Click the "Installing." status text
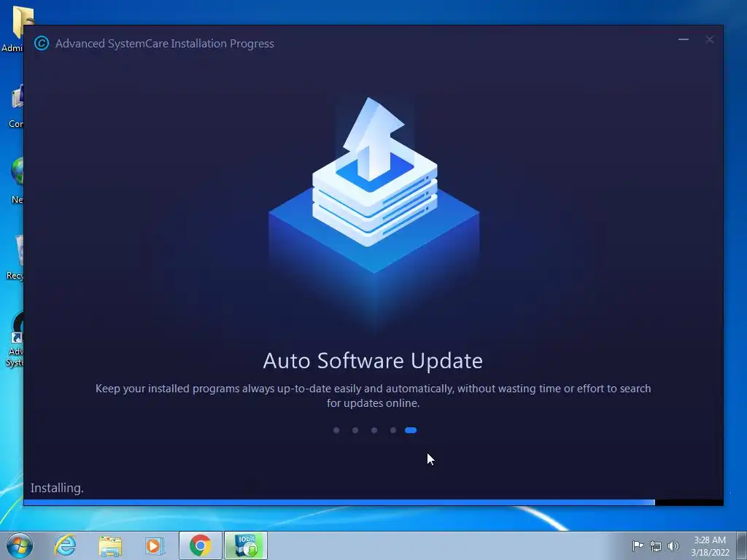This screenshot has height=560, width=747. (57, 488)
